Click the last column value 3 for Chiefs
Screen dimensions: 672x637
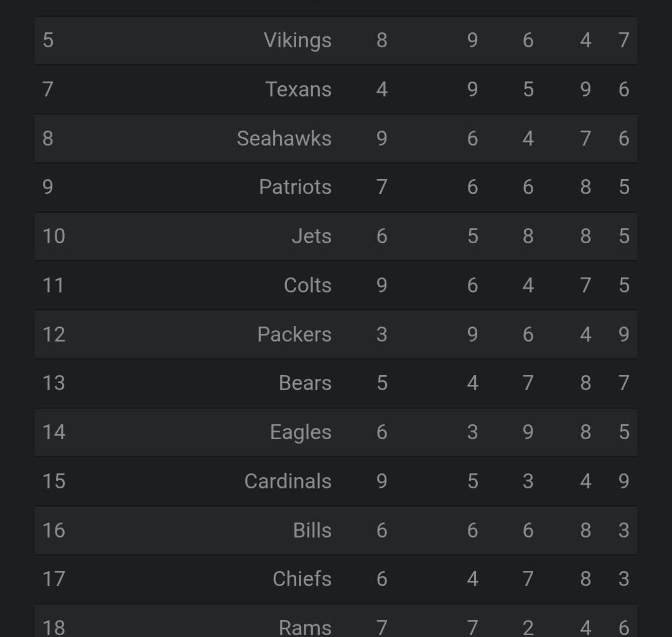click(623, 579)
